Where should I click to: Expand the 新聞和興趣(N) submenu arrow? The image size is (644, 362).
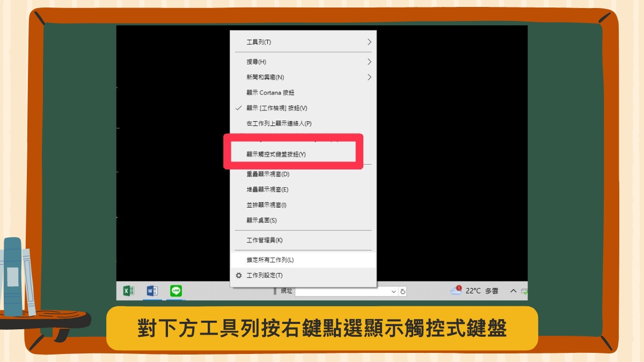(369, 77)
